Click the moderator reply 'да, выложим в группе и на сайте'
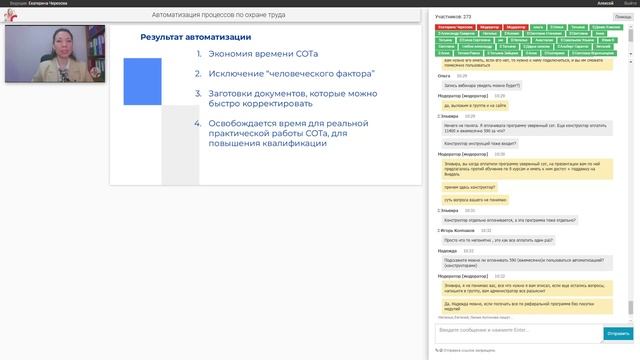This screenshot has width=640, height=360. 475,105
